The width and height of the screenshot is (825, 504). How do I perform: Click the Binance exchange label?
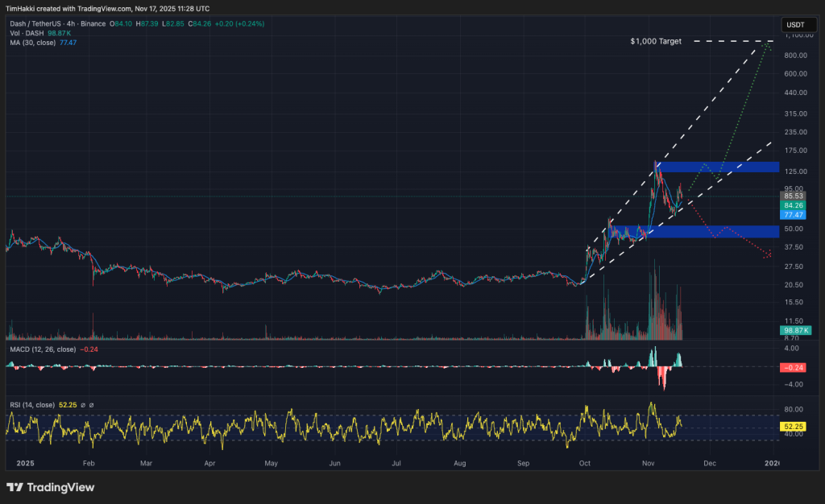coord(91,24)
